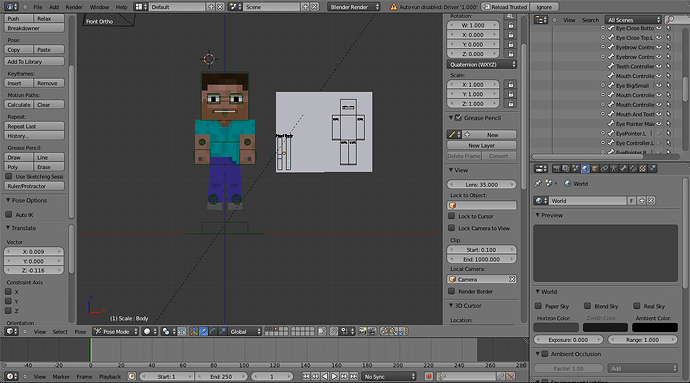The height and width of the screenshot is (383, 690).
Task: Toggle Ambient Occlusion checkbox
Action: coord(545,354)
